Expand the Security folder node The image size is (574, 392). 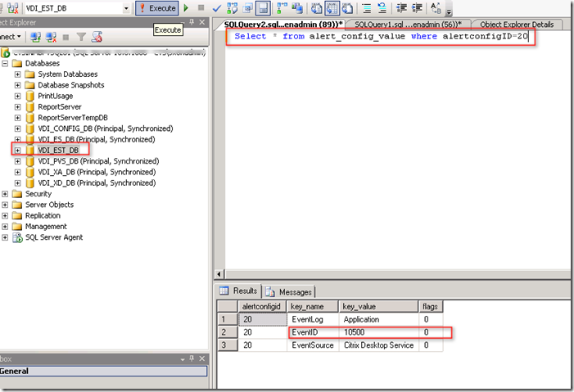click(x=6, y=194)
